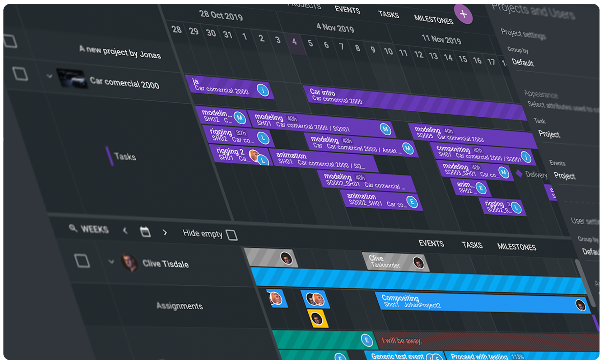The height and width of the screenshot is (364, 602).
Task: Go to next period with right chevron
Action: (x=165, y=232)
